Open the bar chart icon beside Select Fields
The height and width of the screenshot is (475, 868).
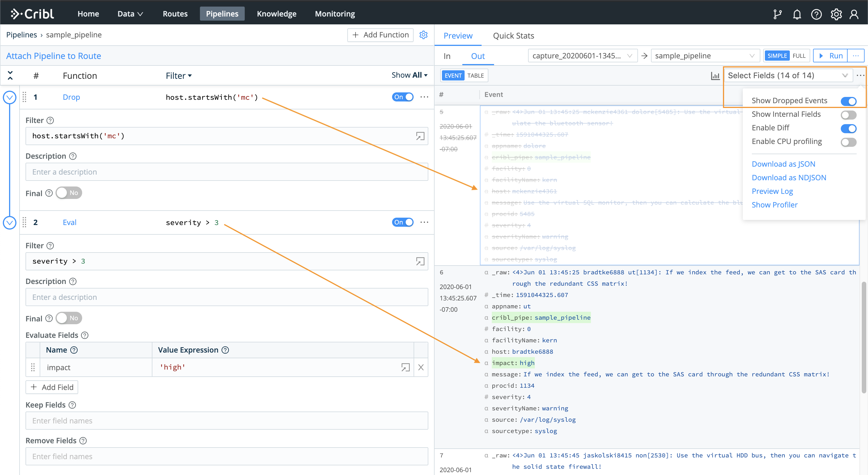[x=715, y=76]
